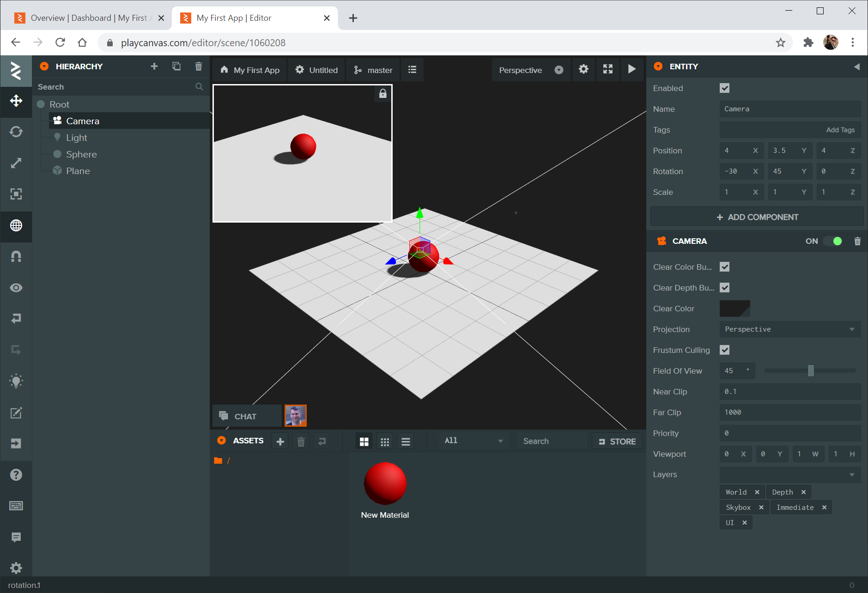
Task: Select the Scale gizmo tool
Action: click(x=16, y=163)
